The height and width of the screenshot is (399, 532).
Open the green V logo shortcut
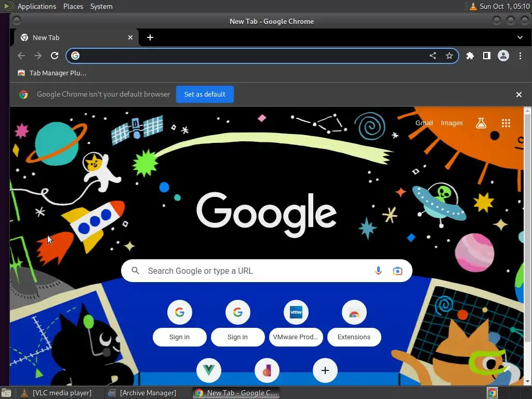pyautogui.click(x=209, y=370)
